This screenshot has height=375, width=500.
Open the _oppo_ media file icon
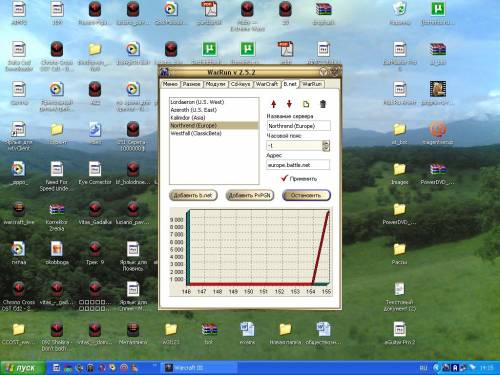(19, 173)
